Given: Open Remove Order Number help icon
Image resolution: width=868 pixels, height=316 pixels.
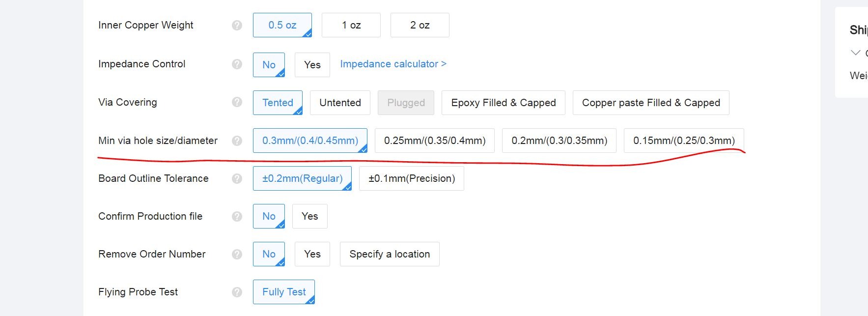Looking at the screenshot, I should point(237,254).
